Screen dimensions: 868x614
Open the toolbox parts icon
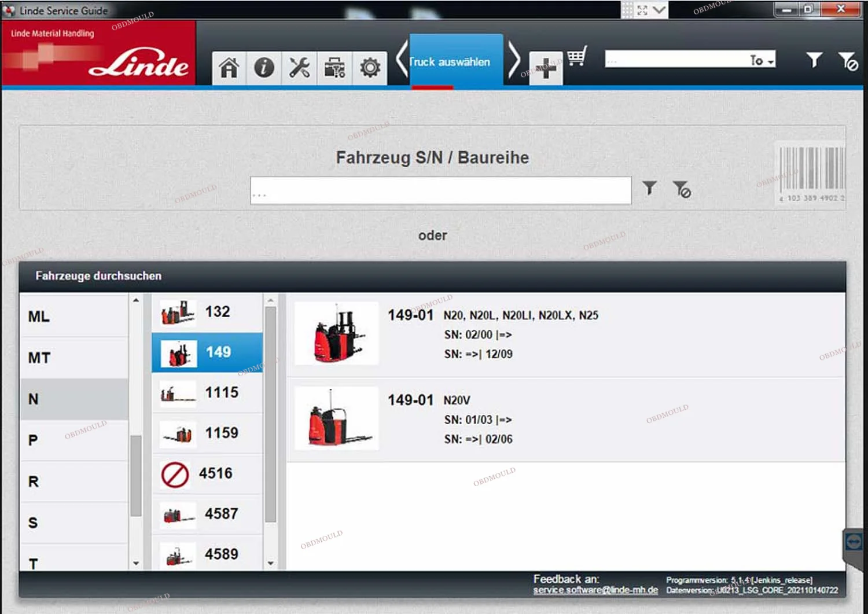click(334, 68)
